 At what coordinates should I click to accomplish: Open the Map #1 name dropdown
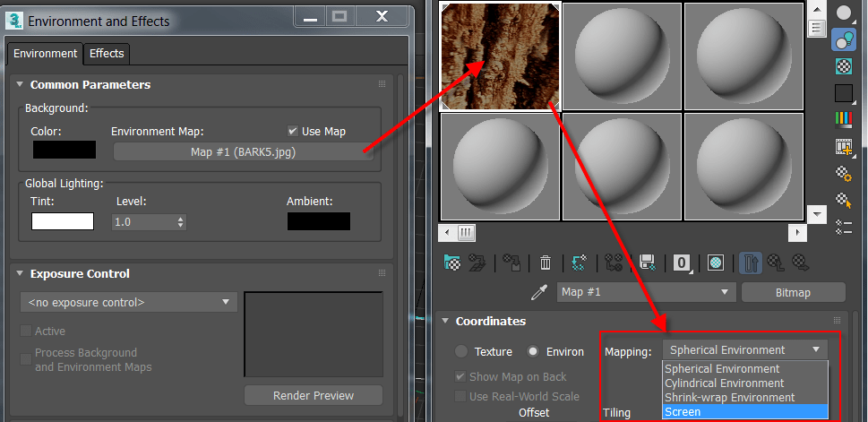(646, 292)
